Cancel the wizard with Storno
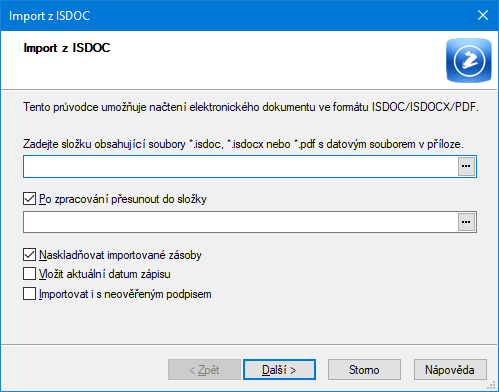 (x=364, y=369)
